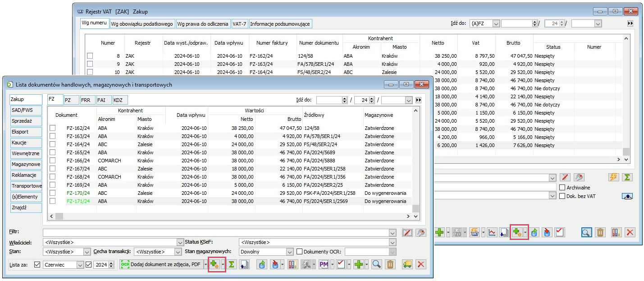
Task: Click the delivery truck icon in document list
Action: (x=407, y=264)
